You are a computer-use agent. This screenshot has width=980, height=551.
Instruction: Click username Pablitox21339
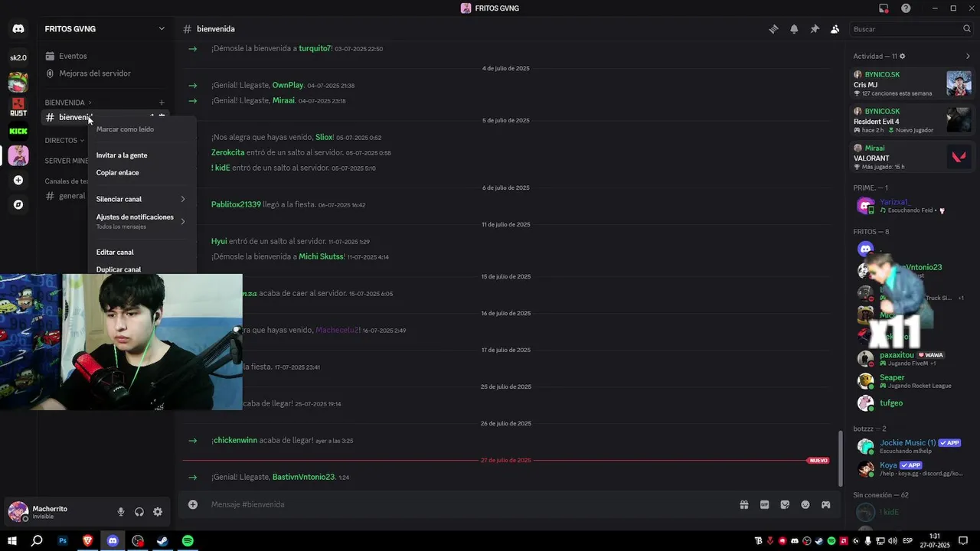[x=236, y=204]
